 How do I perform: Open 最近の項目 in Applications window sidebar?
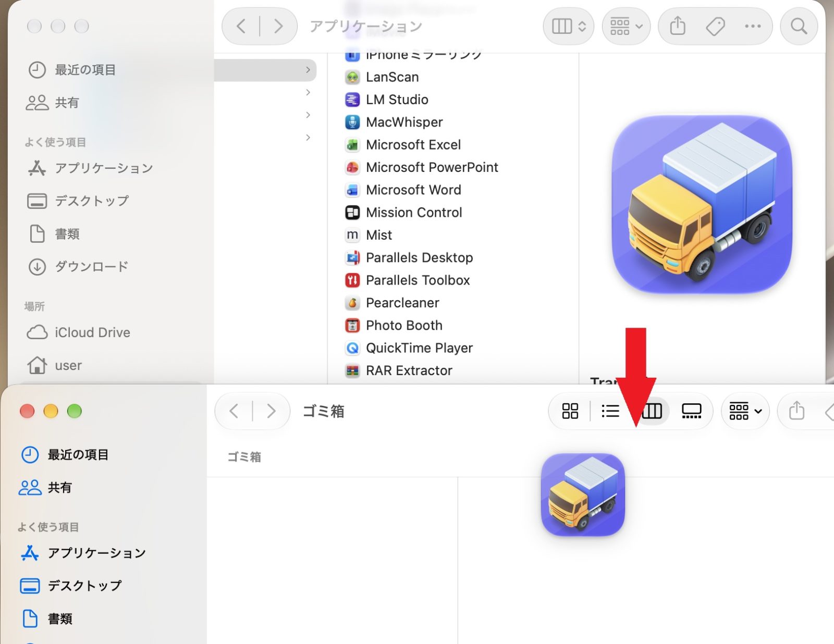72,70
